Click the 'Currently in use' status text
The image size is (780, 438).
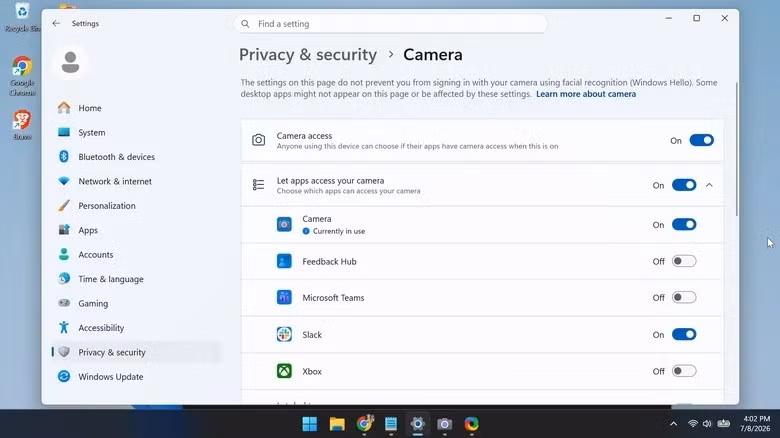coord(339,231)
